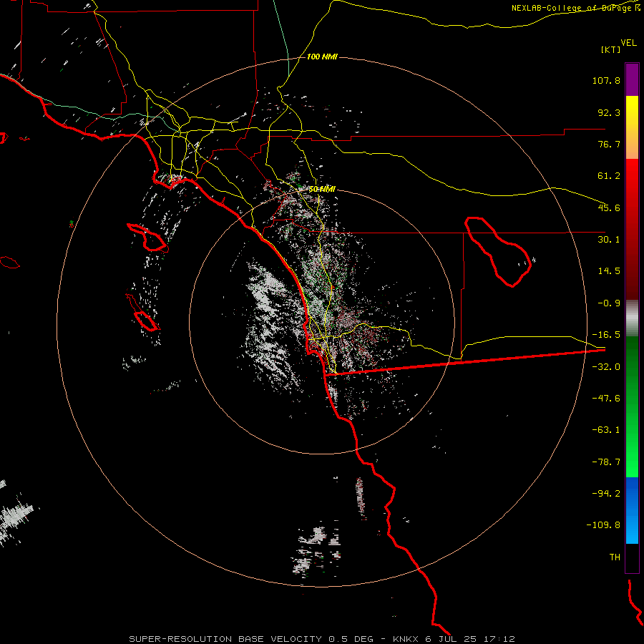Click the -32.0 velocity scale value

[x=606, y=367]
